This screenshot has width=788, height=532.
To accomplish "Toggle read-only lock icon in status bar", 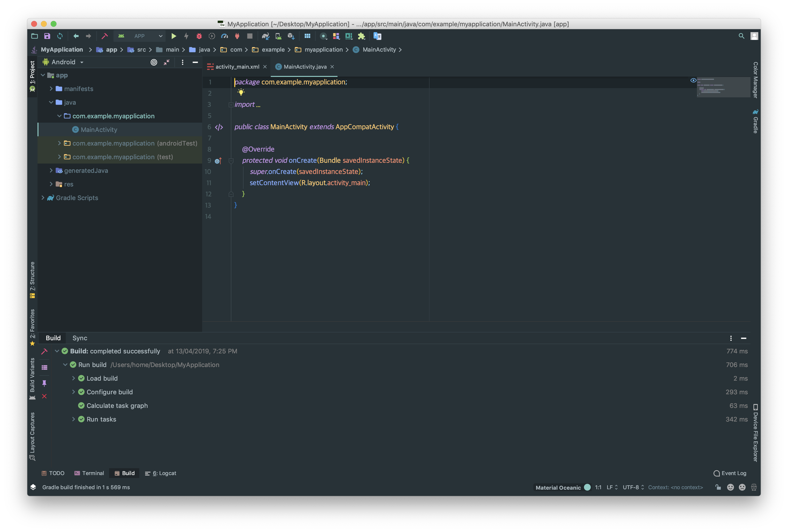I will pos(718,487).
